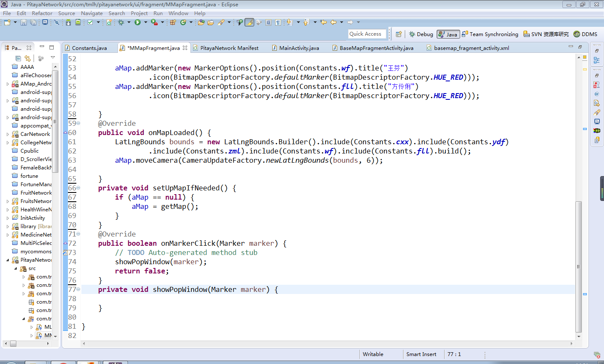The height and width of the screenshot is (364, 604).
Task: Open basemap_fragment_activity.xml tab
Action: (x=471, y=48)
